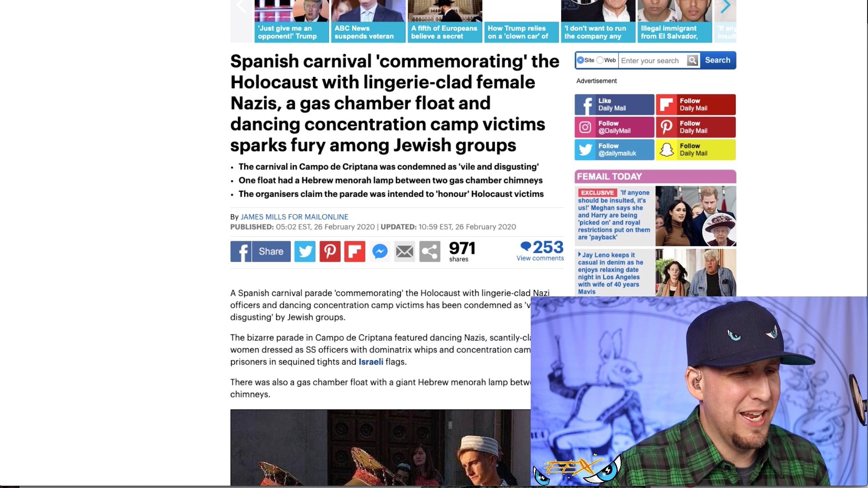
Task: Click the blue Search button
Action: tap(717, 60)
